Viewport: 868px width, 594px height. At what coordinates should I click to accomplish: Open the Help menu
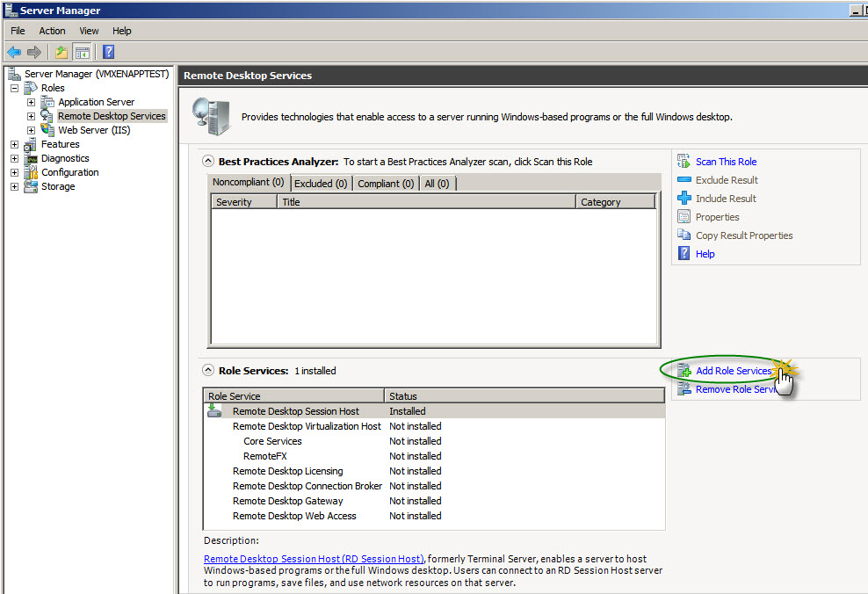(x=122, y=31)
